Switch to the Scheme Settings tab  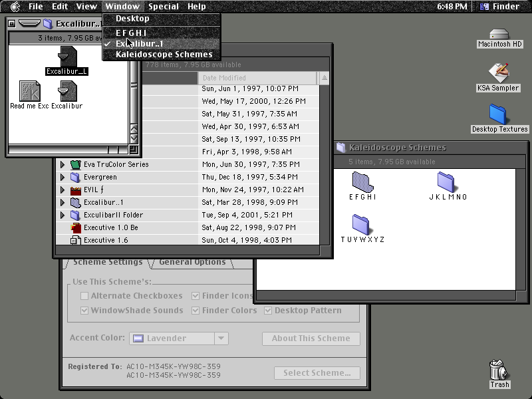(108, 262)
